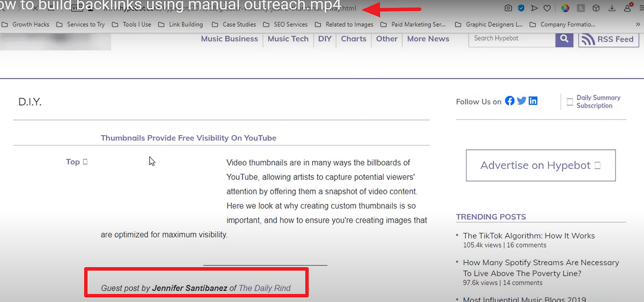Expand the bookmarks overflow chevron
Image resolution: width=644 pixels, height=302 pixels.
[638, 24]
